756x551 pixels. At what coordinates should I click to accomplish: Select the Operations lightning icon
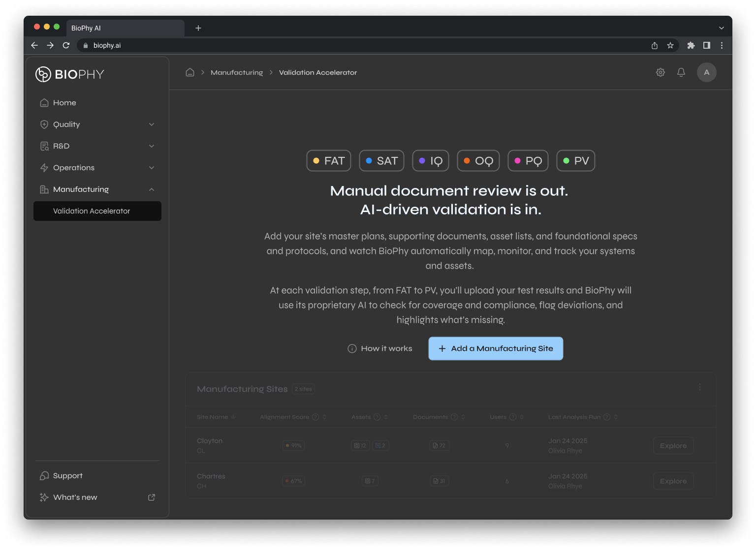pos(44,167)
